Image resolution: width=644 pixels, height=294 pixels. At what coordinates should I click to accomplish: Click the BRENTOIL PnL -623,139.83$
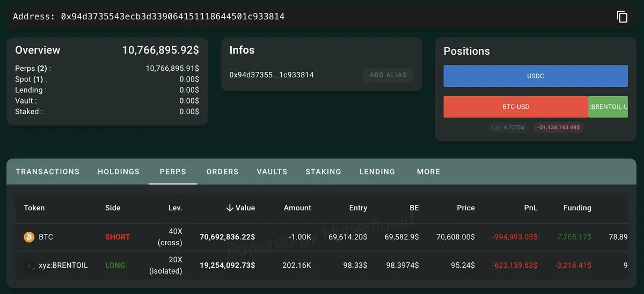coord(515,265)
